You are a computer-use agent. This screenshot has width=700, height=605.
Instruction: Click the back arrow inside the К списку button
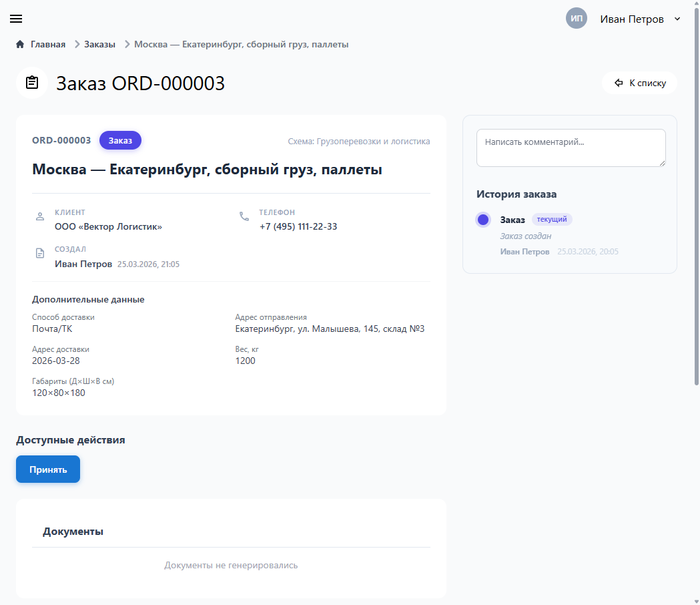point(618,83)
